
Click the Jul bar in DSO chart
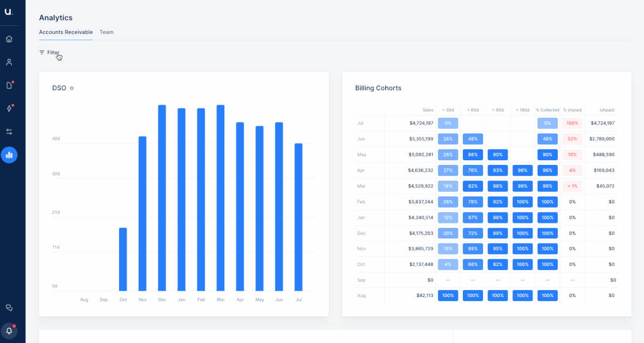pyautogui.click(x=298, y=217)
